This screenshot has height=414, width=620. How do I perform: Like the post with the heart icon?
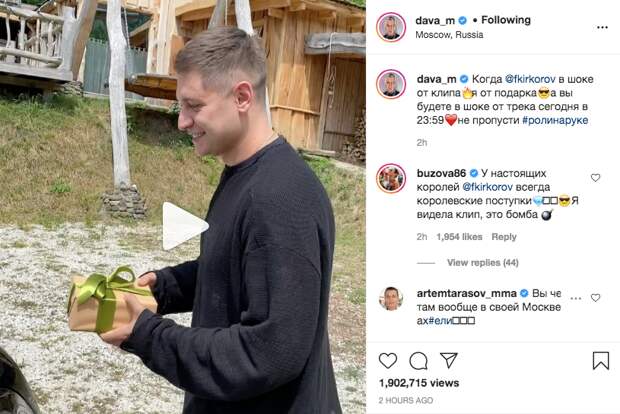coord(388,361)
